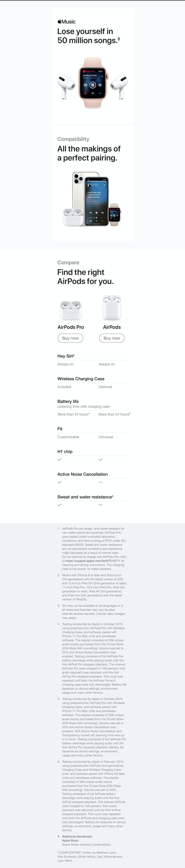Click the AirPods Pro Active Noise Cancellation checkmark

click(x=60, y=482)
